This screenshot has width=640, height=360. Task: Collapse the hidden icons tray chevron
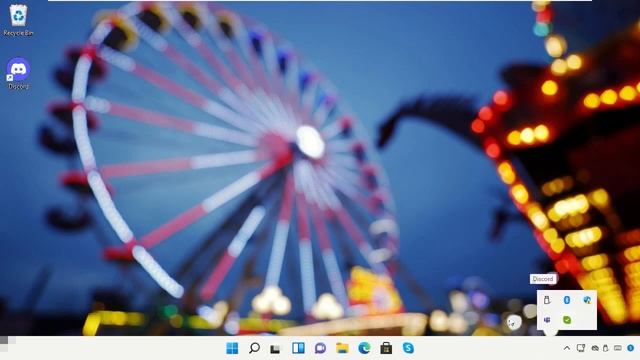click(x=567, y=348)
